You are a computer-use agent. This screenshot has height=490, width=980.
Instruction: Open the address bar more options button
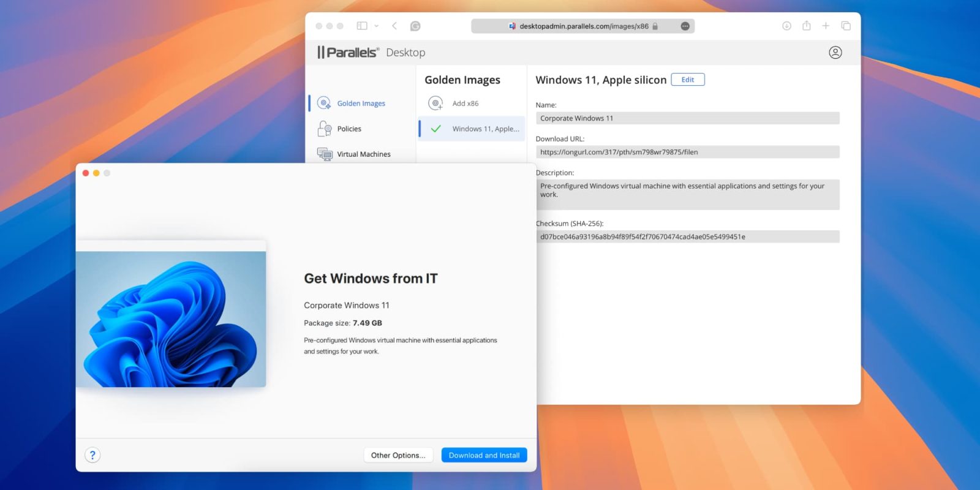pyautogui.click(x=685, y=26)
